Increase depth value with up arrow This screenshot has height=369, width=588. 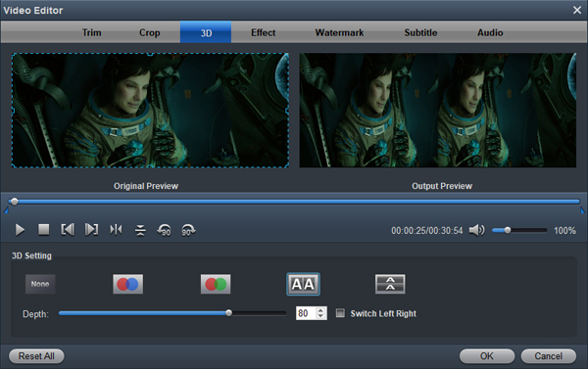[x=320, y=310]
